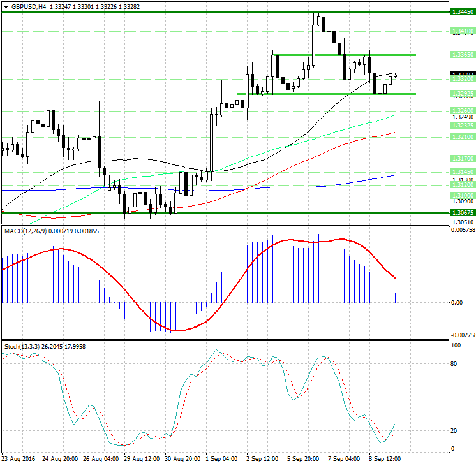Click the Stoch(13,3,3) indicator label
The width and height of the screenshot is (476, 466).
22,346
